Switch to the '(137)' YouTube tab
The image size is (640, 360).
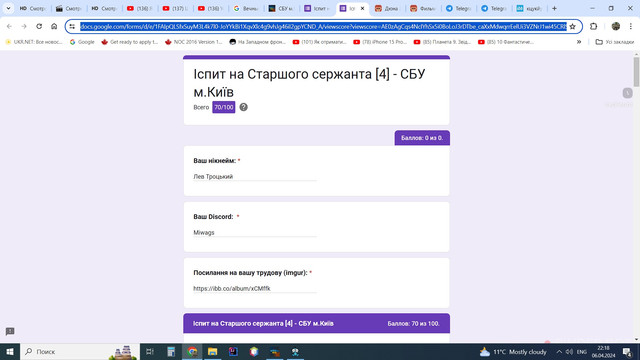(175, 8)
